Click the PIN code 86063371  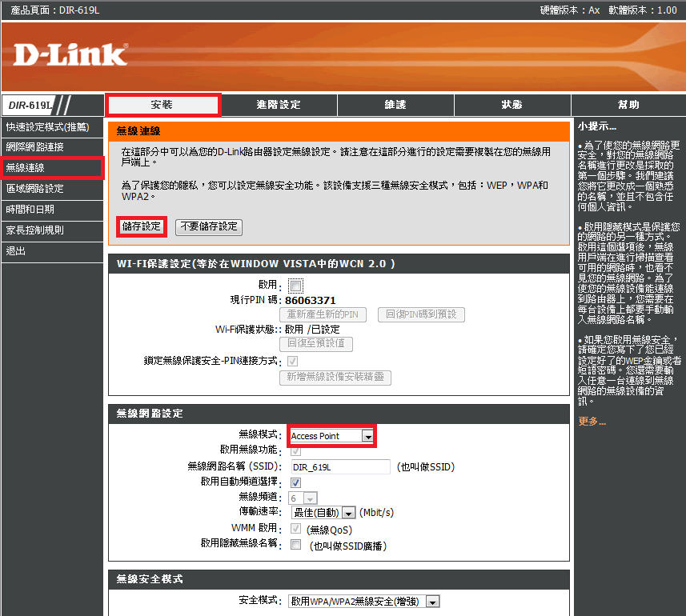pos(311,301)
